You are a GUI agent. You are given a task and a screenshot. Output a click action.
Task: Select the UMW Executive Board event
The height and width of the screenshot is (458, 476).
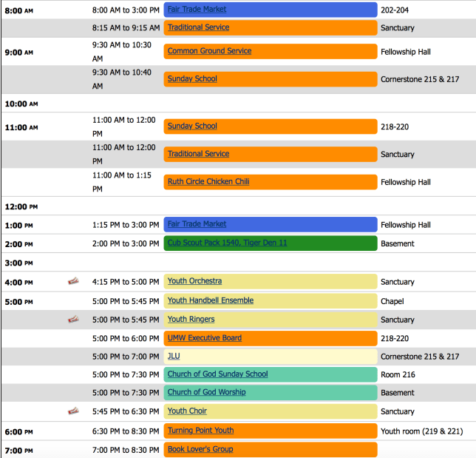(204, 338)
